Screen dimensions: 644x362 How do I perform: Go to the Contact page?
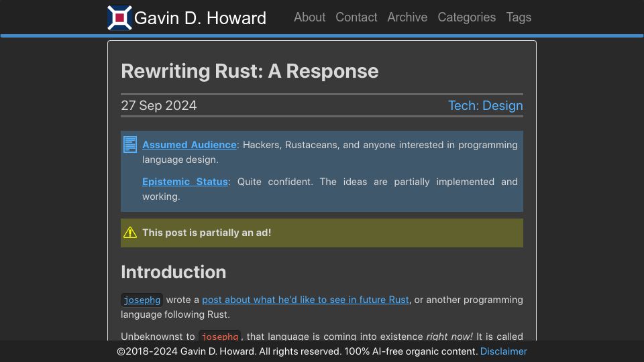[x=356, y=17]
